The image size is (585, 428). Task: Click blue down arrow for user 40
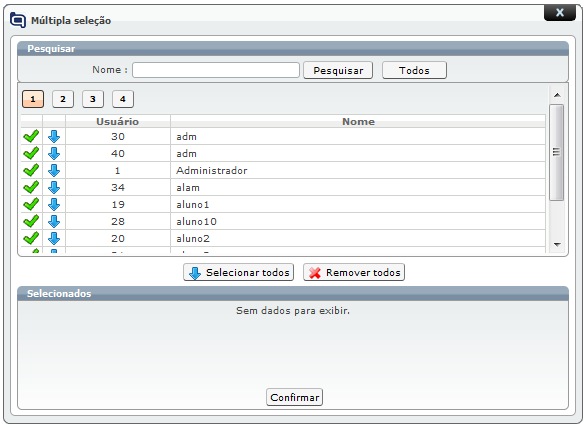pos(54,153)
